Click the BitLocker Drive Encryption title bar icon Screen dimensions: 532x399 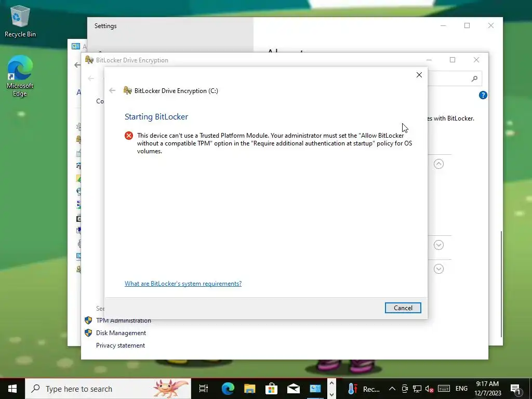[x=89, y=60]
